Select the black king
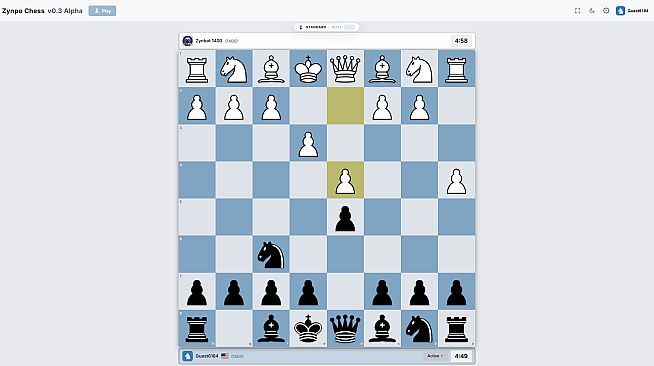 pos(308,329)
